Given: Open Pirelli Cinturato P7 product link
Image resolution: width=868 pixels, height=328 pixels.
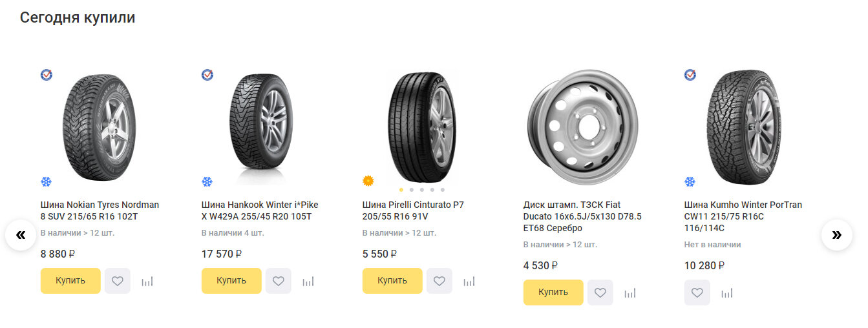Looking at the screenshot, I should coord(413,210).
